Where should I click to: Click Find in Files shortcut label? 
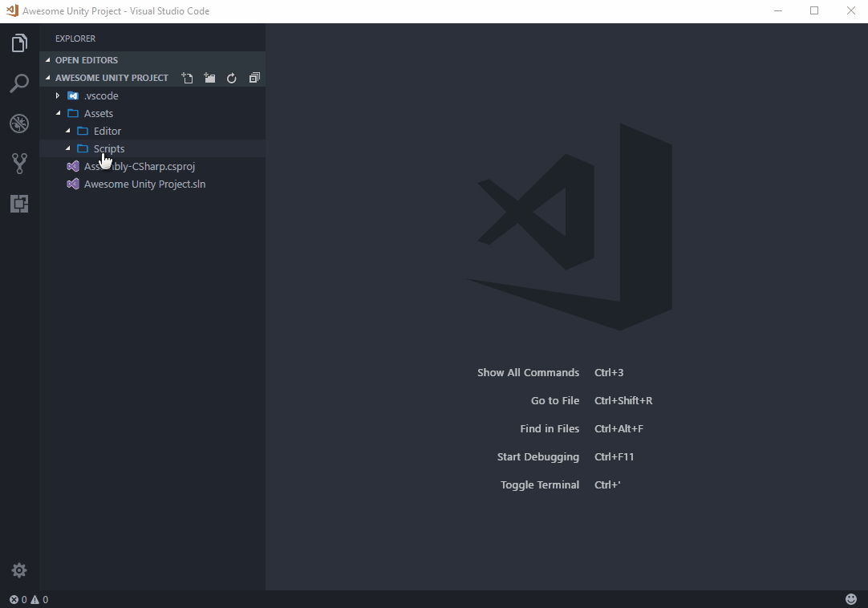pyautogui.click(x=550, y=428)
